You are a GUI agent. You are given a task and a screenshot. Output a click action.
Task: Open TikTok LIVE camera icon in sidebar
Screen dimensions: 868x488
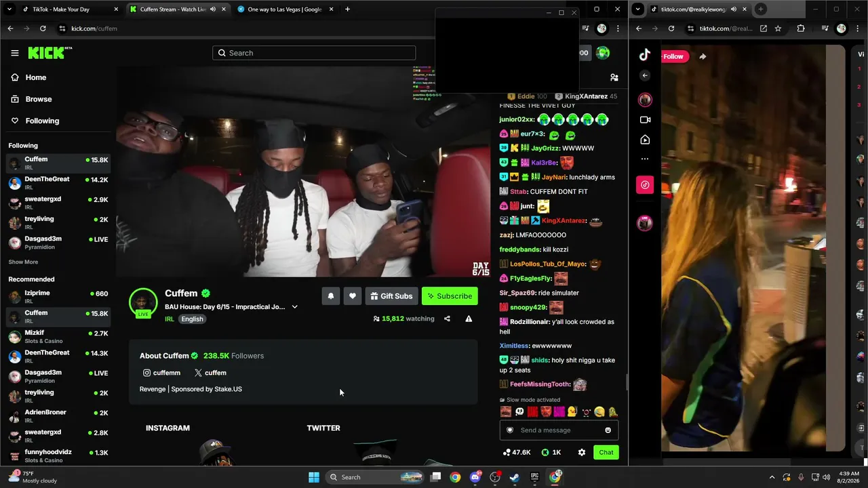pos(645,120)
